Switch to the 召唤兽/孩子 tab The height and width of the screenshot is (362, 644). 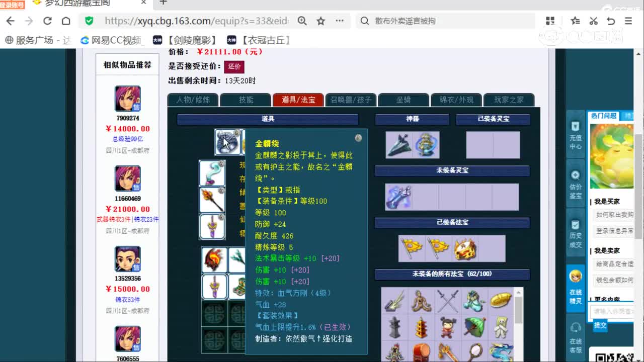click(x=351, y=100)
